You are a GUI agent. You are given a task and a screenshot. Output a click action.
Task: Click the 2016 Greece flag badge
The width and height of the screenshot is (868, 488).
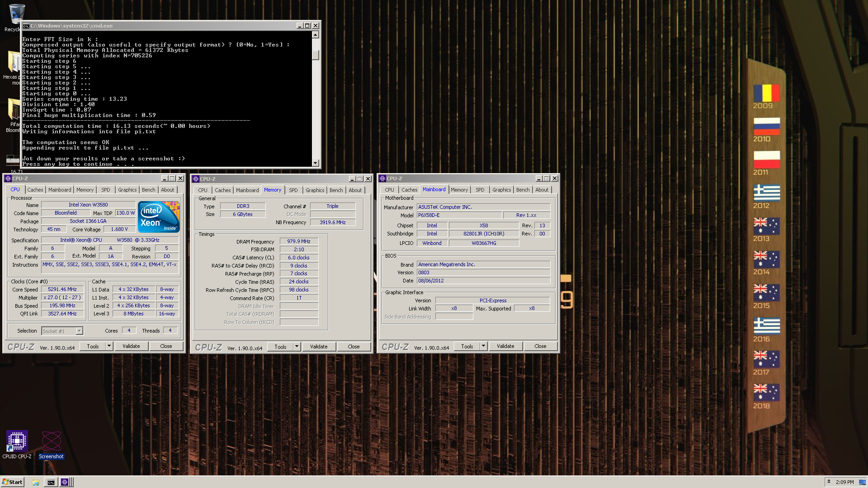pos(766,326)
